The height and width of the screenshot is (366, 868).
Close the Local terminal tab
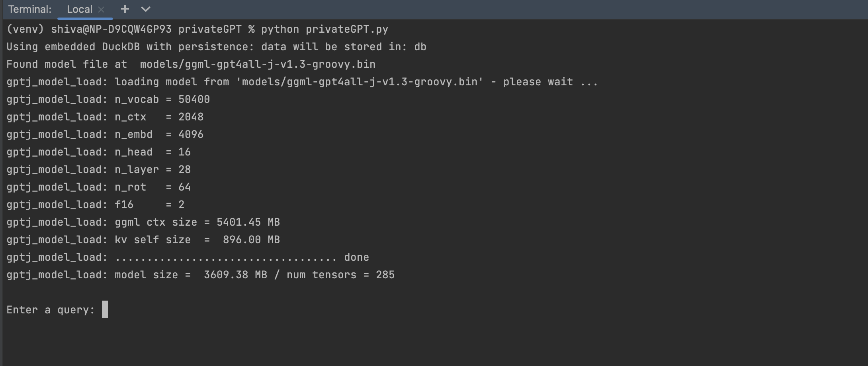[101, 9]
